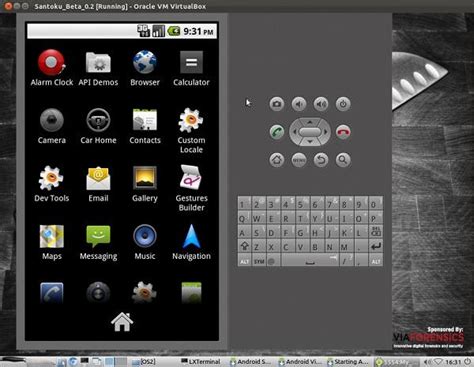Tap the signal strength bars in status bar
Screen dimensions: 474x367
[x=159, y=31]
